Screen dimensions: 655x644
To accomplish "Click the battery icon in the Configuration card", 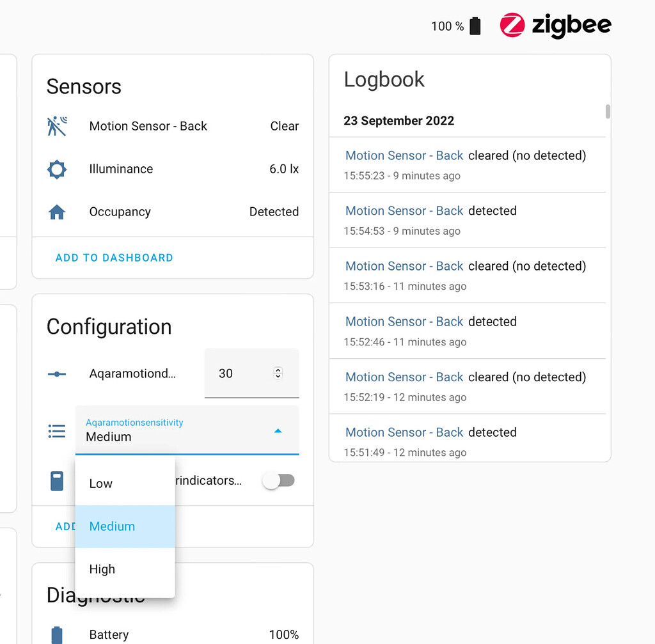I will click(57, 480).
